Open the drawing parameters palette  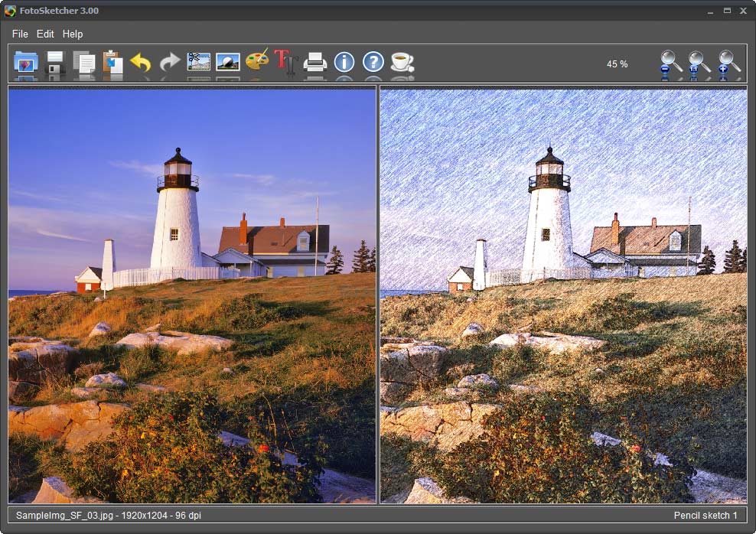[x=256, y=63]
